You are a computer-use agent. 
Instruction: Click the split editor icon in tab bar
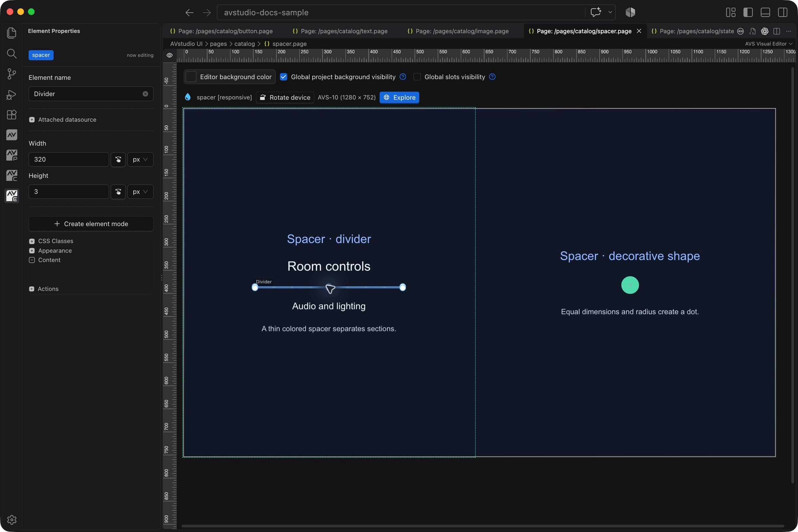(776, 31)
